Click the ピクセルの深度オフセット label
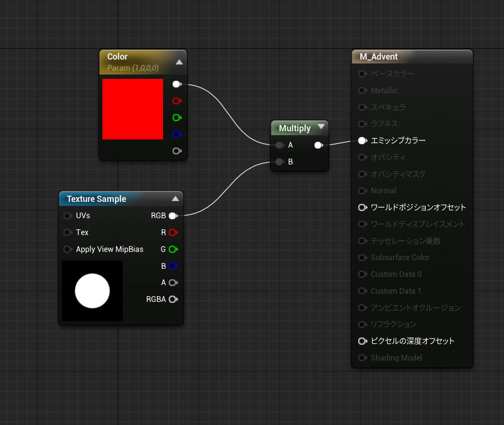504x425 pixels. click(x=413, y=341)
